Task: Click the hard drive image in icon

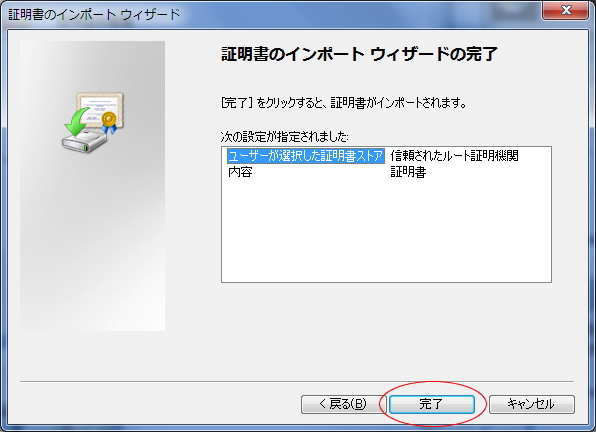Action: tap(84, 142)
